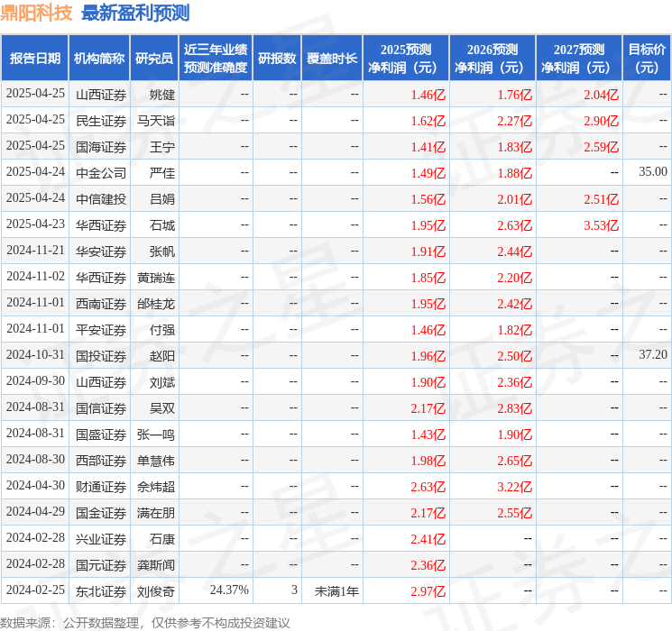Click analyst name 黄瑞连
Image resolution: width=672 pixels, height=631 pixels.
click(156, 278)
